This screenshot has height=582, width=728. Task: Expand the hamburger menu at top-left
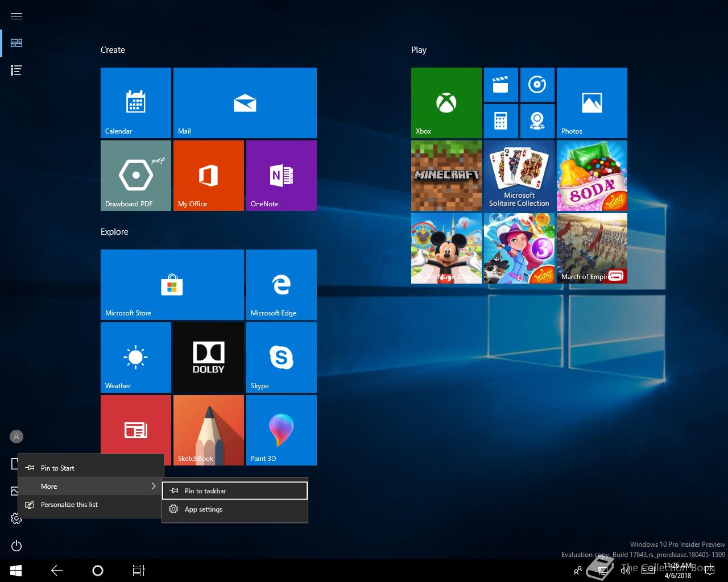[16, 16]
